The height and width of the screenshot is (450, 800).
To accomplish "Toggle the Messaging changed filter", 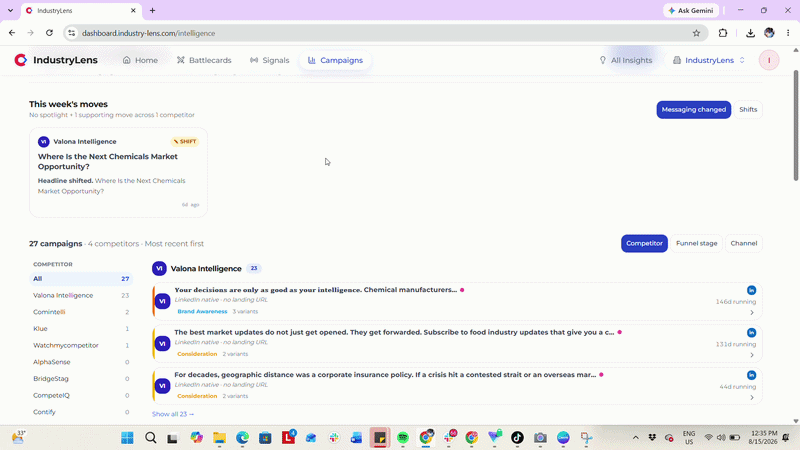I will tap(693, 110).
